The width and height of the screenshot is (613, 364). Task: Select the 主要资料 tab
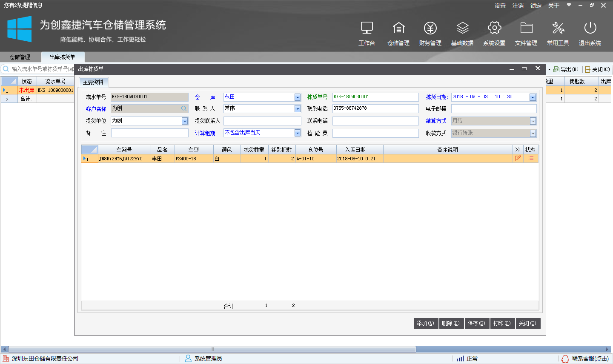click(93, 82)
